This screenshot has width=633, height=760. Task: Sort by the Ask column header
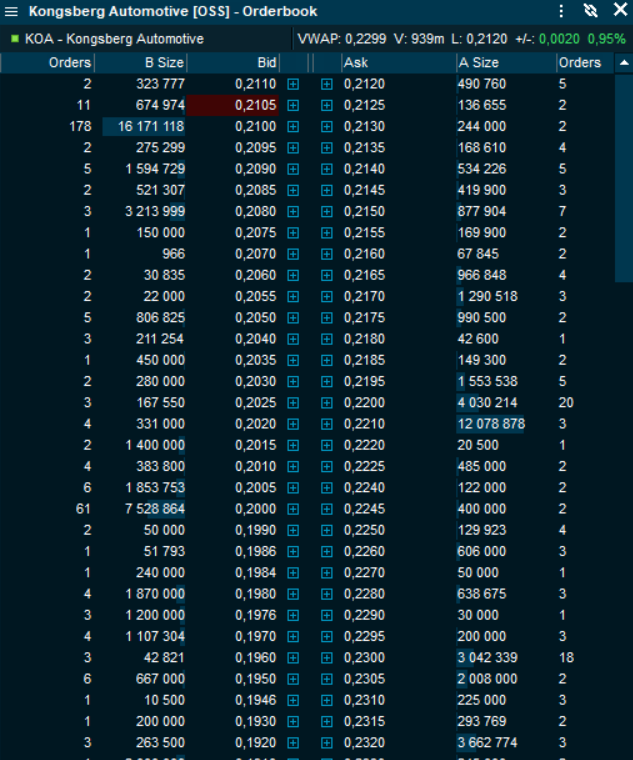[x=398, y=63]
